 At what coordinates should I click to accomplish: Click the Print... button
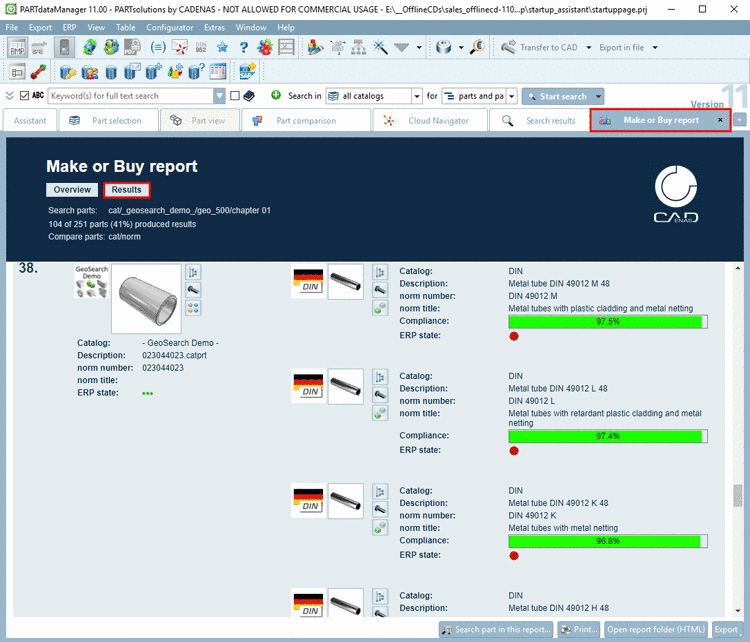(579, 630)
